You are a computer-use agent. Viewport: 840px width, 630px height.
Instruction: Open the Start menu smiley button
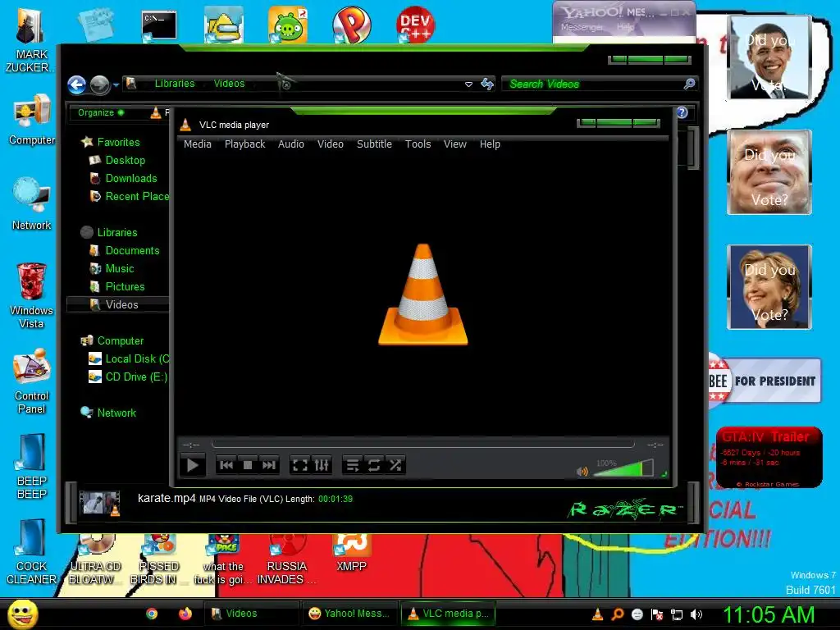coord(23,614)
